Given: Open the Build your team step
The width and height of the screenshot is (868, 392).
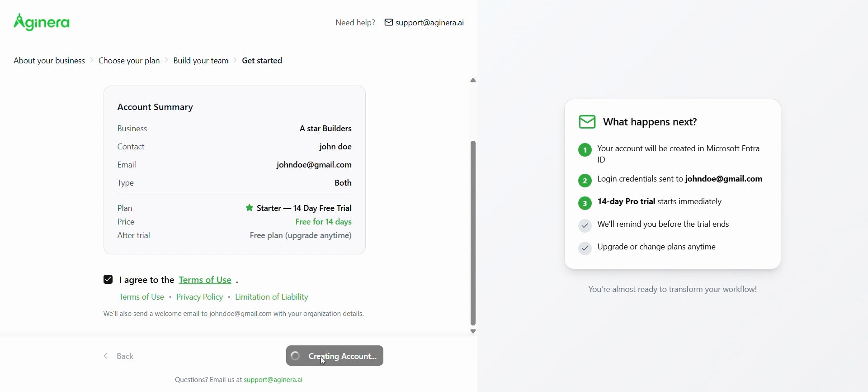Looking at the screenshot, I should 201,61.
